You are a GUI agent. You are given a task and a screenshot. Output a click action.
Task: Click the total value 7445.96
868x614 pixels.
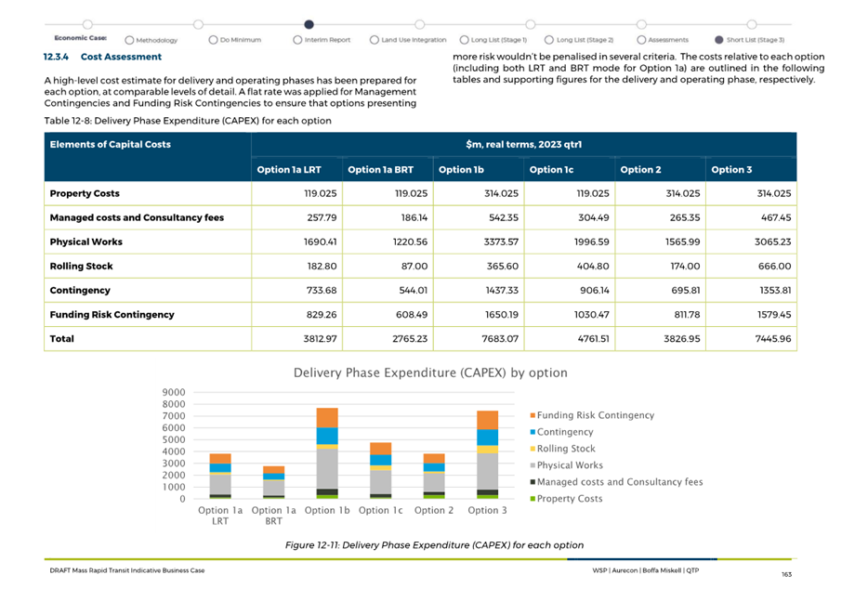tap(773, 338)
